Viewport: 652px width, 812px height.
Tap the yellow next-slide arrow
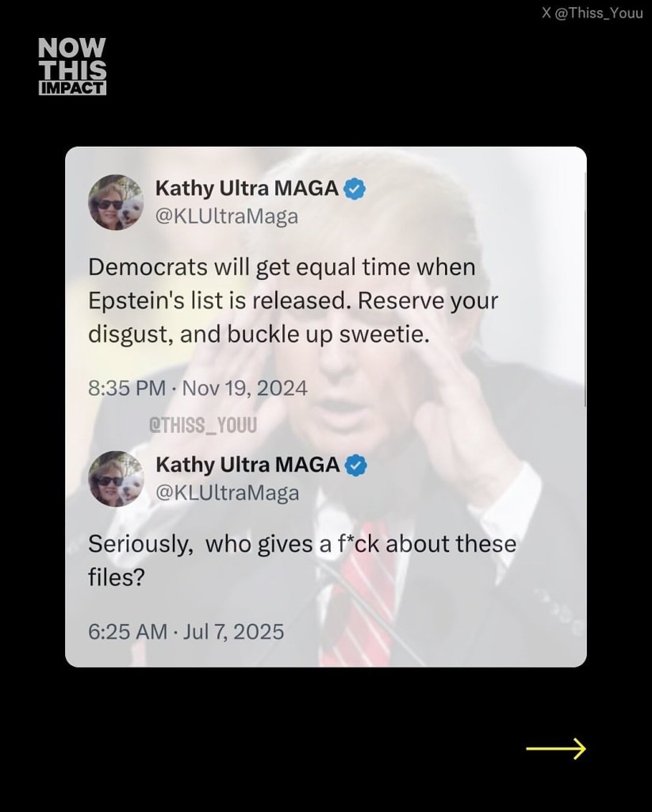coord(555,748)
